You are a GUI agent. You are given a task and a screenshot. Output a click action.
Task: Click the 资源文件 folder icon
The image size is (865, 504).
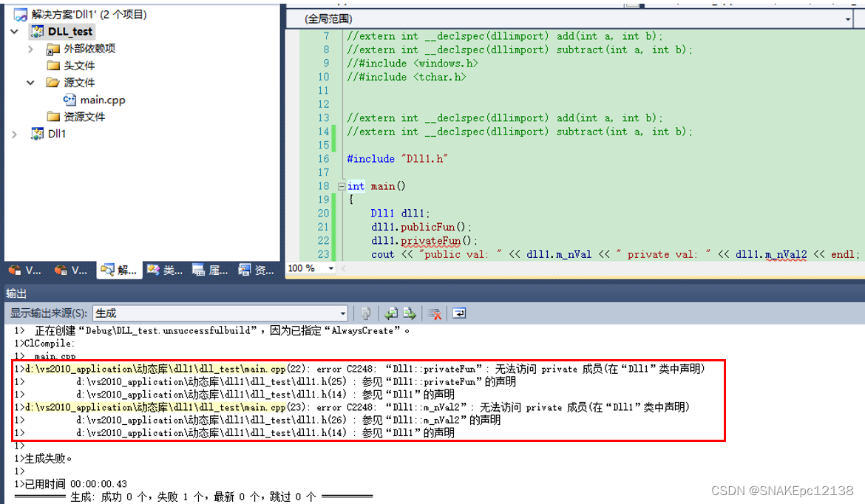click(53, 116)
